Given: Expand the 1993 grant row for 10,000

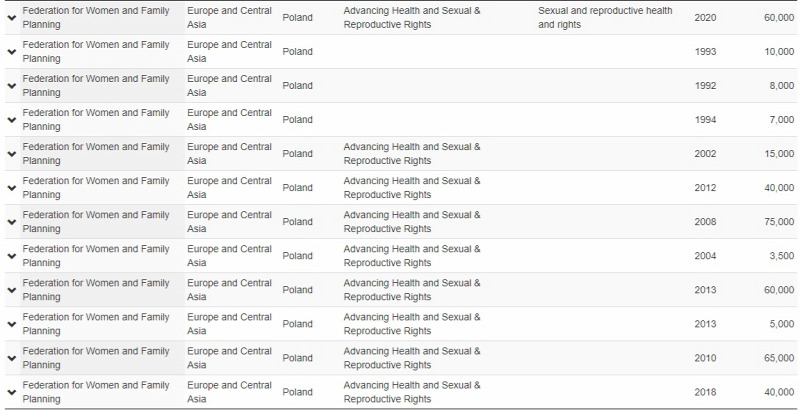Looking at the screenshot, I should point(12,52).
